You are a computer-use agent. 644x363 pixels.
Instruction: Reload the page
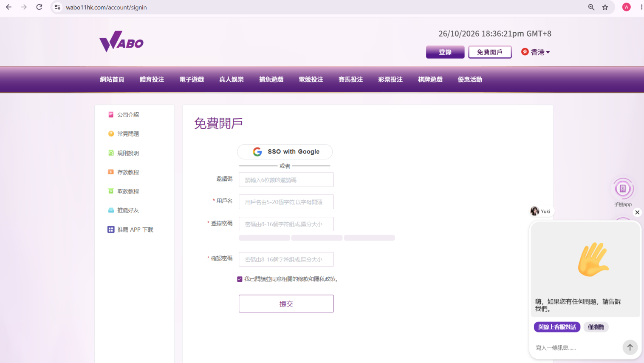click(x=40, y=7)
